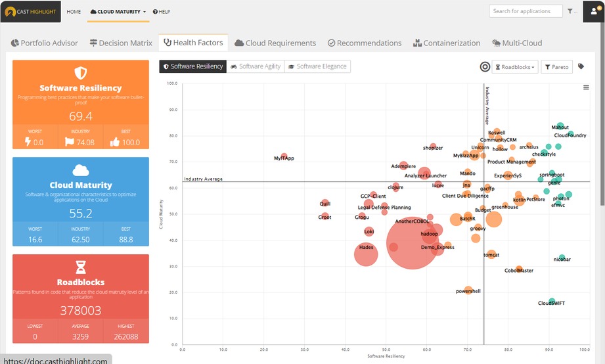Switch to the Portfolio Advisor tab
Screen dimensions: 605x364
pyautogui.click(x=45, y=43)
